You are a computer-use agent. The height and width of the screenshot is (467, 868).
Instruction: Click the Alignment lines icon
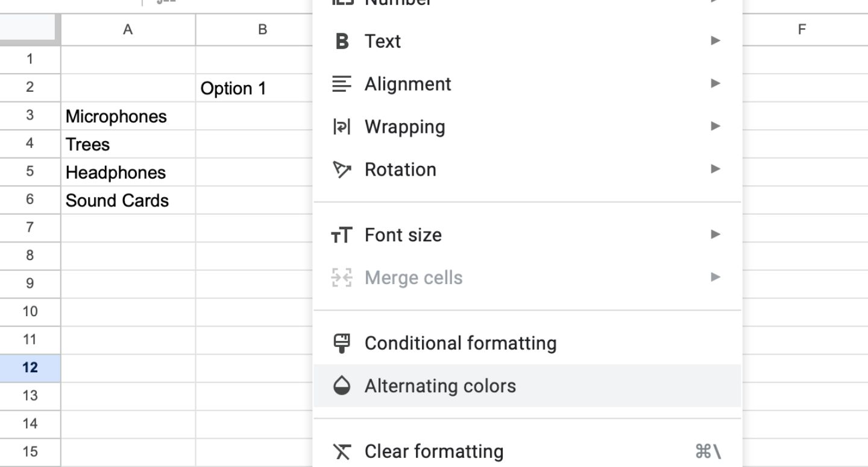click(342, 84)
